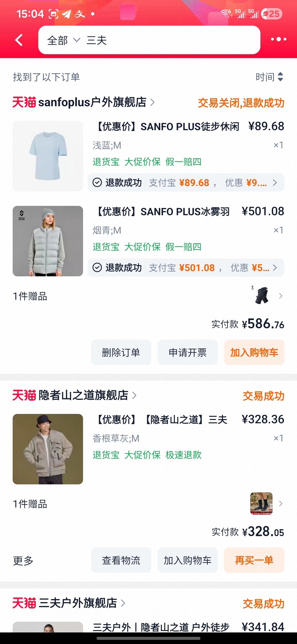
Task: Open the 全部 order filter dropdown
Action: (x=64, y=40)
